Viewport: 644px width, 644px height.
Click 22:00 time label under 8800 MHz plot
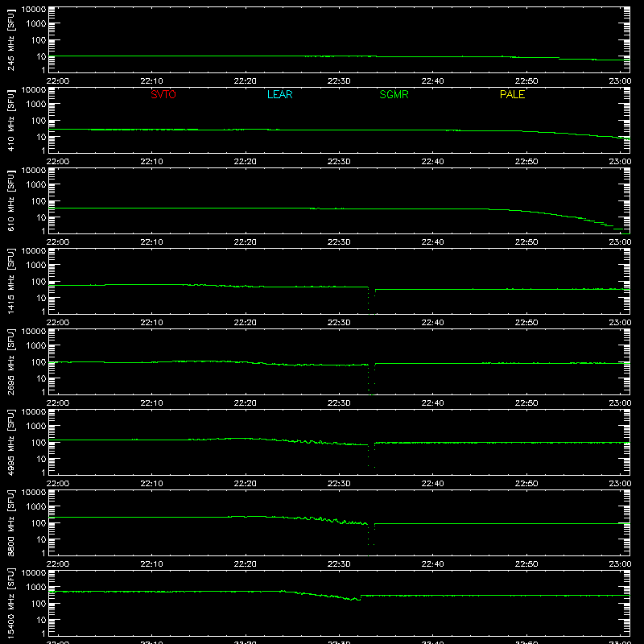[x=58, y=564]
